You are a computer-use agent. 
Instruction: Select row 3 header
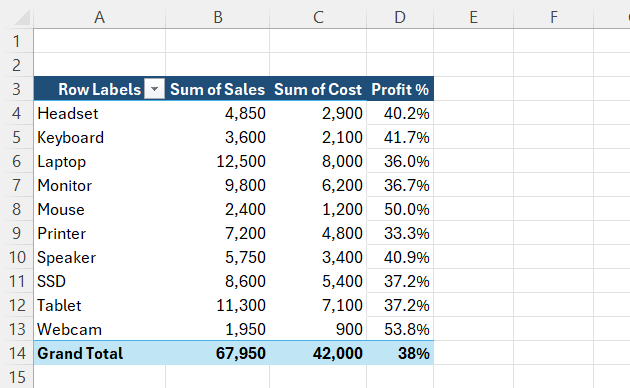point(16,89)
